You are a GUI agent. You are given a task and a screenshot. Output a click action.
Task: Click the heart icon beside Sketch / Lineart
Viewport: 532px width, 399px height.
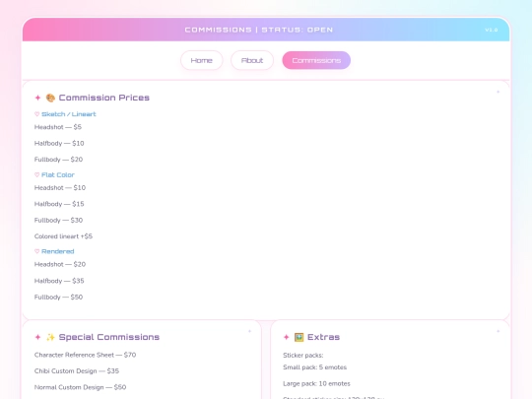[37, 114]
